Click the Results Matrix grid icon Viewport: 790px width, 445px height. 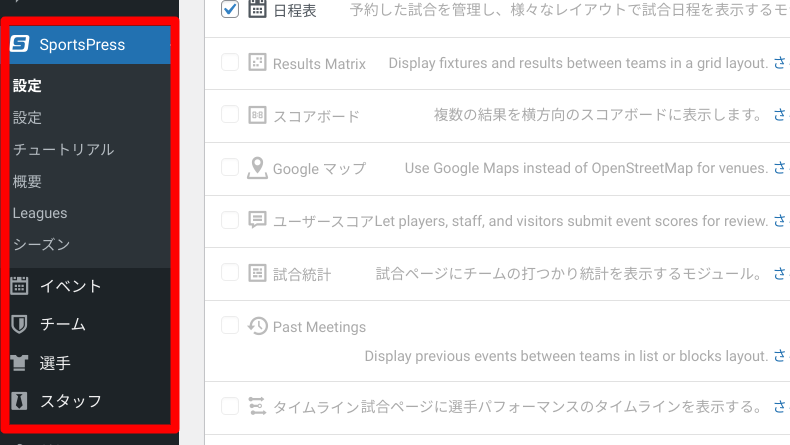pyautogui.click(x=257, y=62)
